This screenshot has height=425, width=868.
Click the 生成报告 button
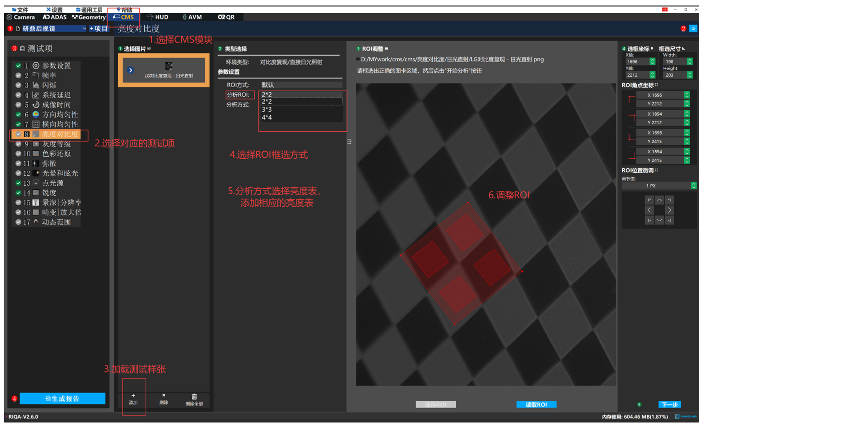pos(63,398)
